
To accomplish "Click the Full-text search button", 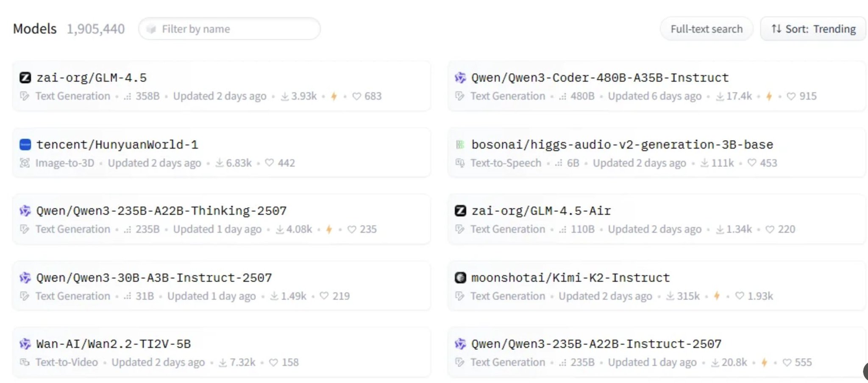I will pyautogui.click(x=707, y=29).
